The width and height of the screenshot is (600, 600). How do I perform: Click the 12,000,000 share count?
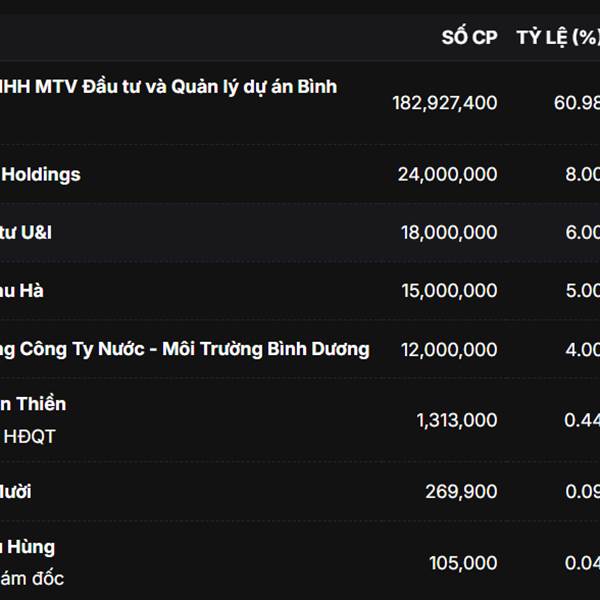click(x=448, y=349)
